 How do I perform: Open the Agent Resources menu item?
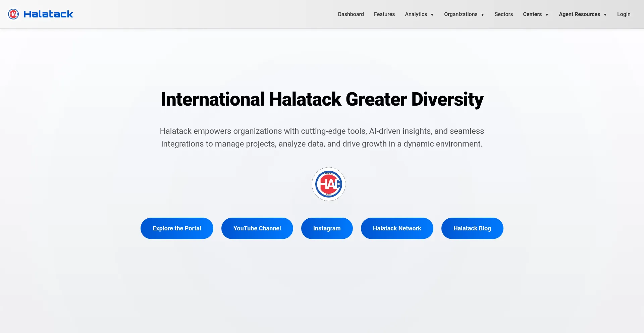[x=579, y=14]
